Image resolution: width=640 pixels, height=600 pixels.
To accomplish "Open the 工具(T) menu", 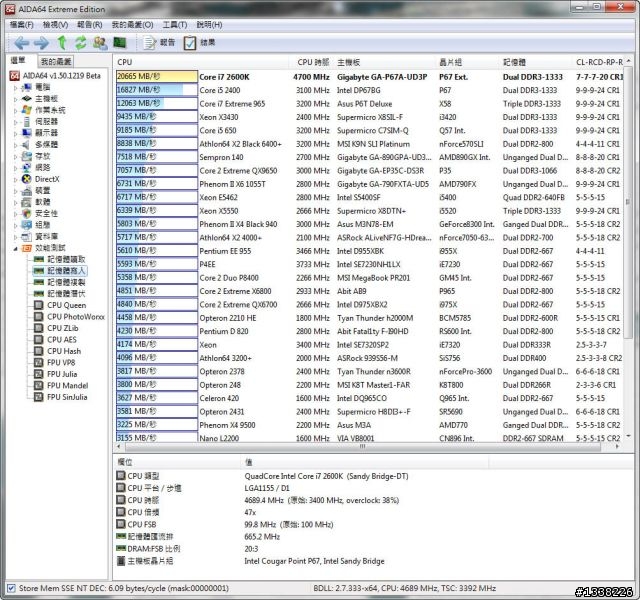I will (x=175, y=24).
